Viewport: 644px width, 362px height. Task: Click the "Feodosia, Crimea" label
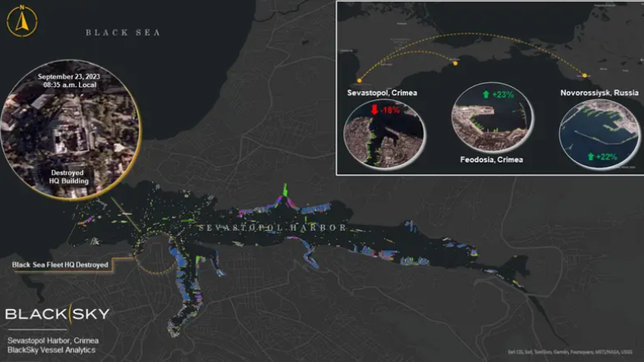pos(493,160)
